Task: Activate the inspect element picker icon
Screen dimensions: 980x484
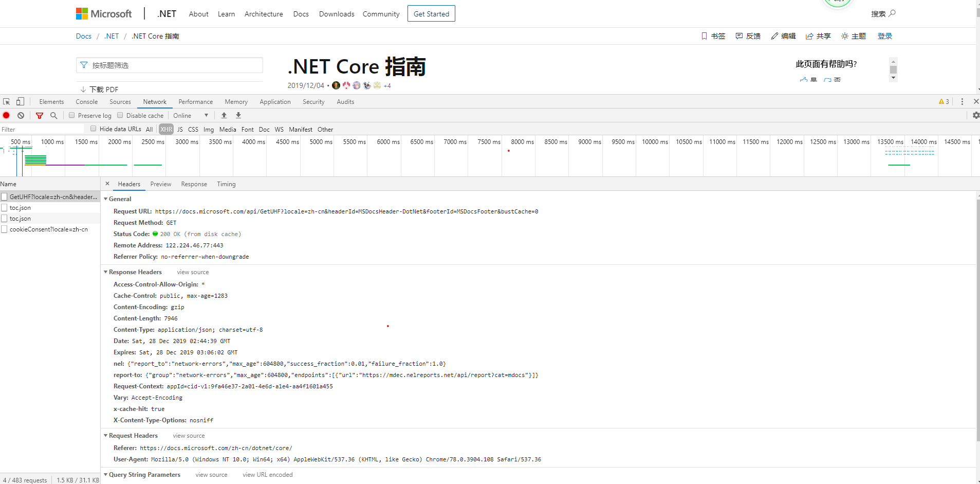Action: (7, 102)
